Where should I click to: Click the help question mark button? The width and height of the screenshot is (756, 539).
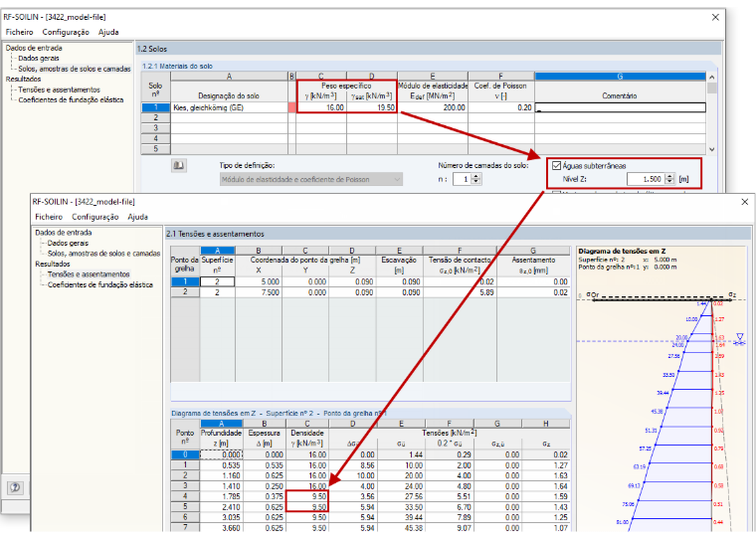15,487
